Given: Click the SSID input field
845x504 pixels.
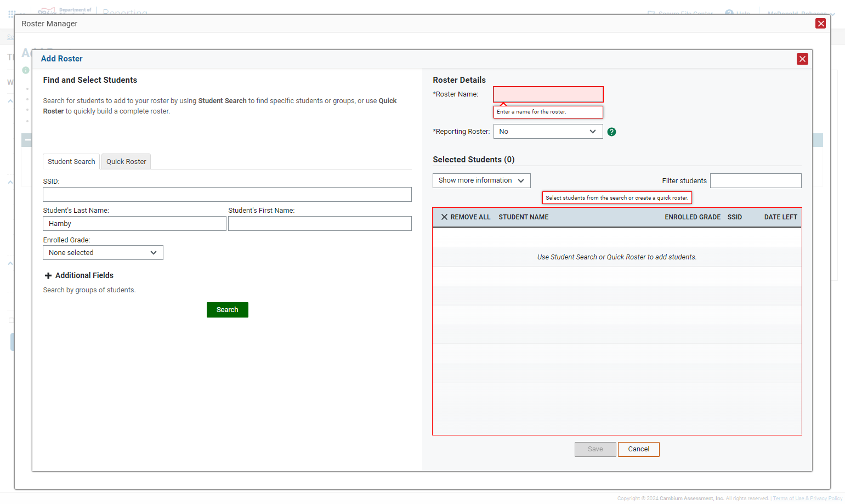Looking at the screenshot, I should 227,194.
